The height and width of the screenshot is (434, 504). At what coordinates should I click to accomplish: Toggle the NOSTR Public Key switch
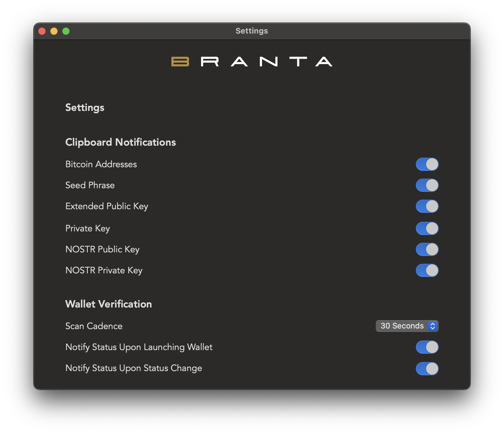[x=427, y=249]
